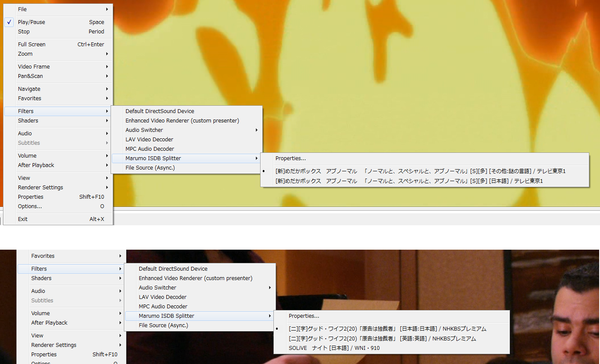Expand the File submenu
Viewport: 600px width, 364px height.
click(22, 9)
